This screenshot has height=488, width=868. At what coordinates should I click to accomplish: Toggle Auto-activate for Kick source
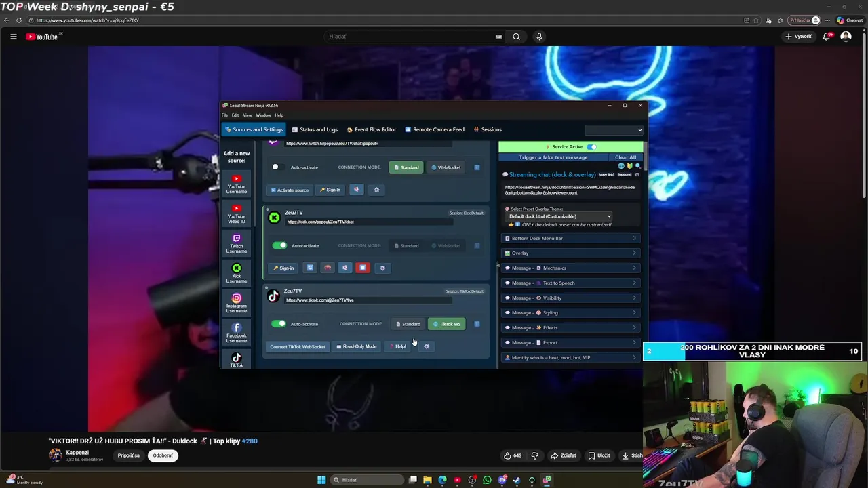coord(279,245)
